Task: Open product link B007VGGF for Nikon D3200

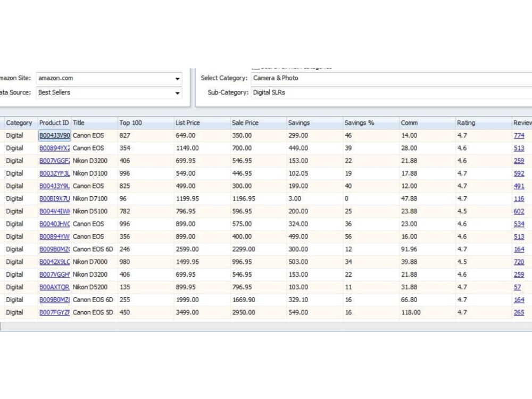Action: pos(55,161)
